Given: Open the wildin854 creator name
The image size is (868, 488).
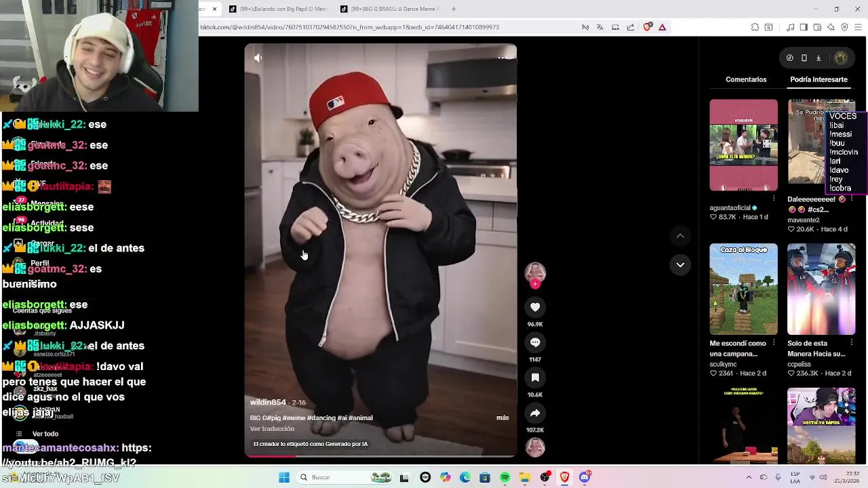Looking at the screenshot, I should click(x=268, y=403).
